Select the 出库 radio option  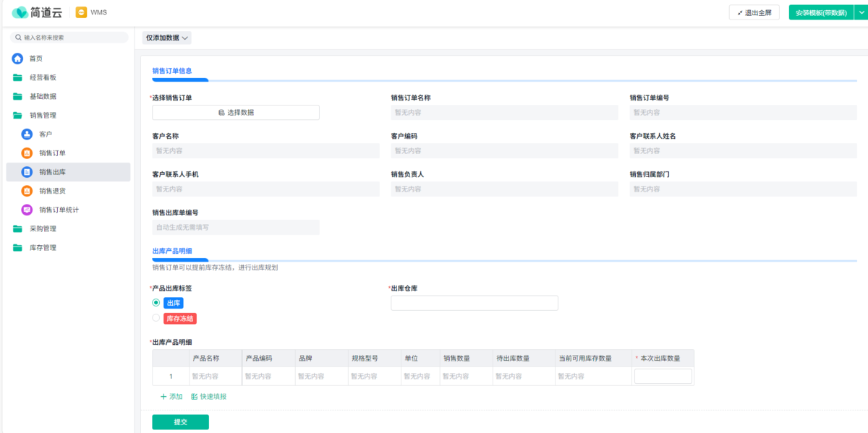tap(156, 303)
